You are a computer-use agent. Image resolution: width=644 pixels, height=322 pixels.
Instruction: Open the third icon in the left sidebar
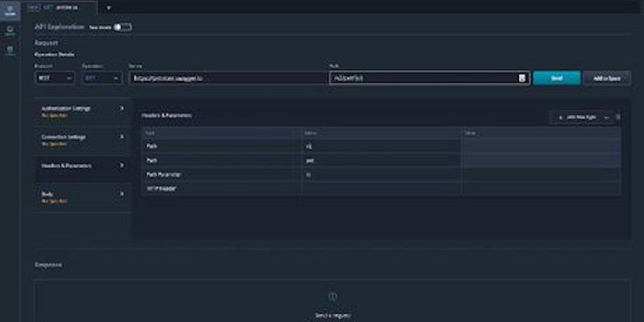click(x=10, y=50)
